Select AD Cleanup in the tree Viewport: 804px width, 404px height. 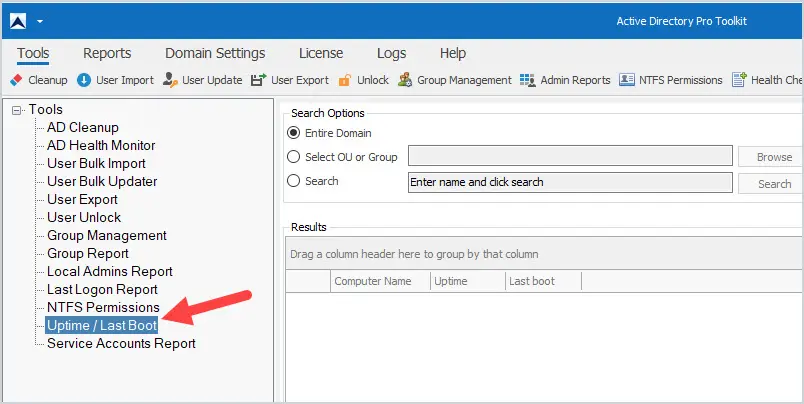click(83, 127)
